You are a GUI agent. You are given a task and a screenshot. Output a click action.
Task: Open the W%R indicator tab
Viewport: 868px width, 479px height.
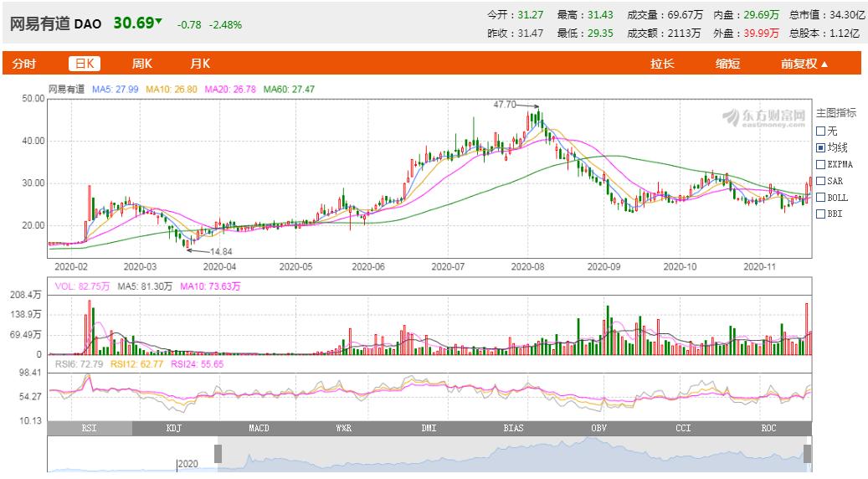click(x=344, y=428)
